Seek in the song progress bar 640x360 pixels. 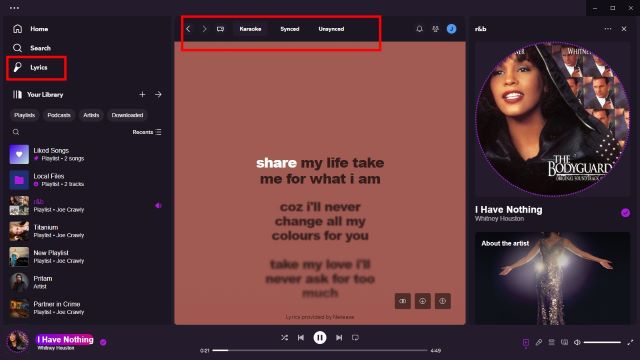[x=320, y=350]
